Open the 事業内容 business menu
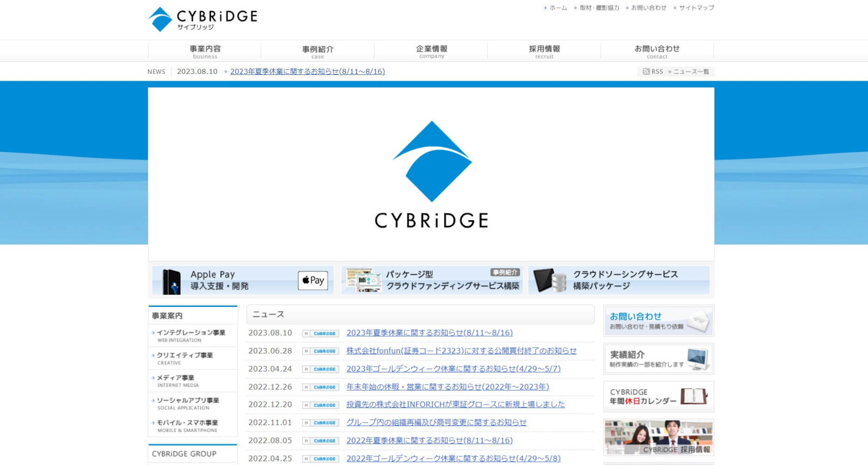The width and height of the screenshot is (868, 465). 205,51
